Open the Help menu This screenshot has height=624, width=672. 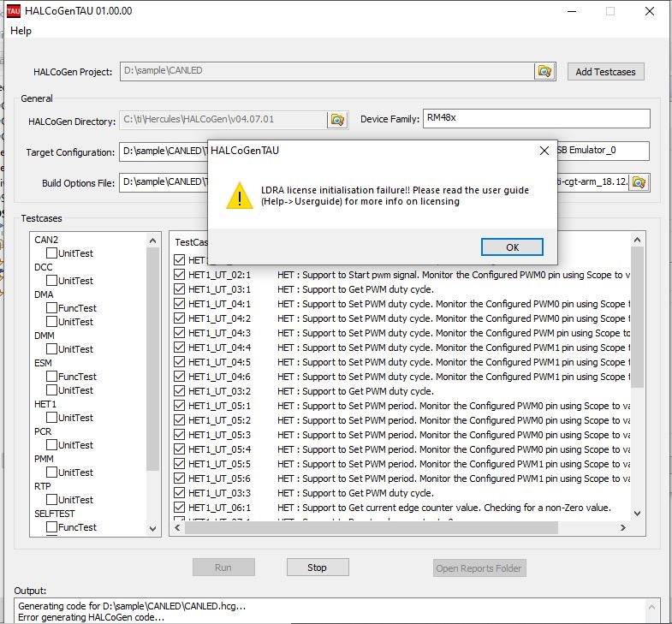click(21, 31)
